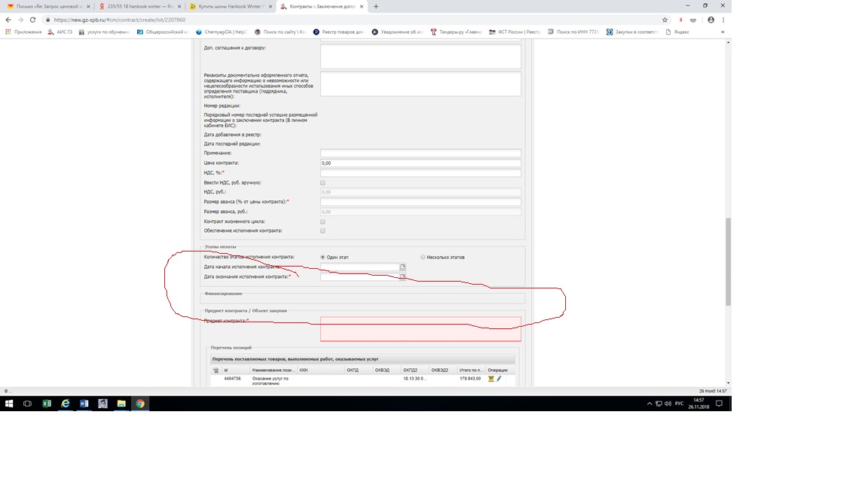This screenshot has width=868, height=488.
Task: Click the scroll icon in Операции column
Action: [491, 379]
